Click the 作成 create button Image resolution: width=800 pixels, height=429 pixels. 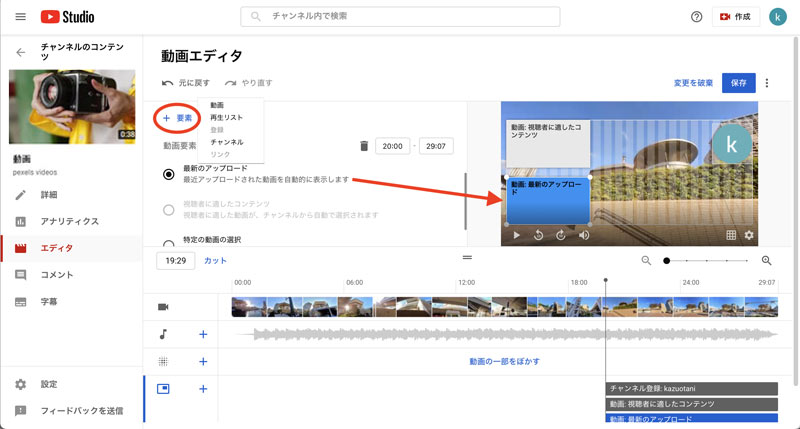click(x=735, y=17)
